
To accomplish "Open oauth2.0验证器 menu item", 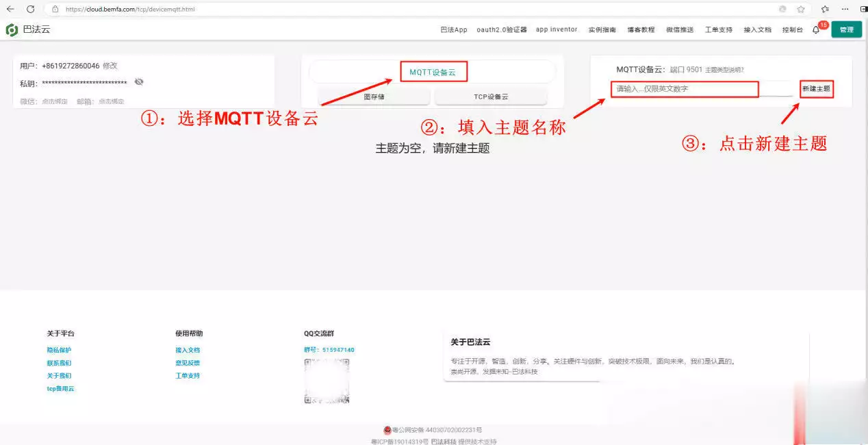I will [x=502, y=29].
